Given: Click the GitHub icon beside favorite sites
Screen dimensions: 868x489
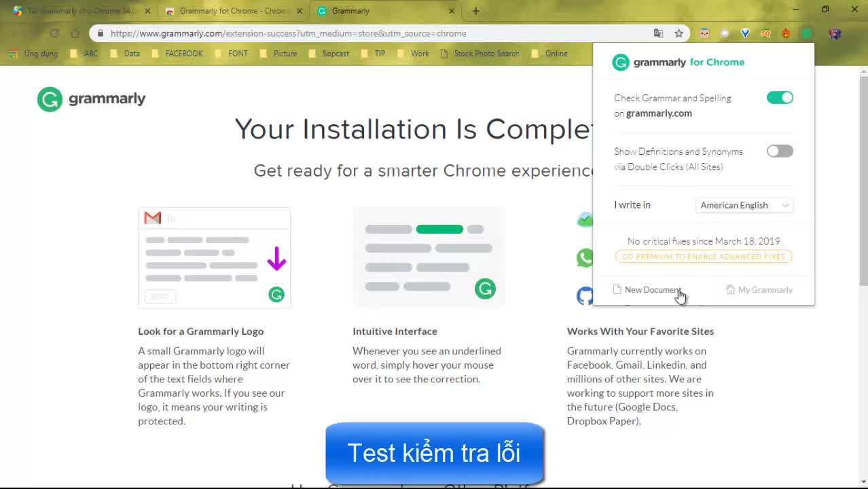Looking at the screenshot, I should 585,296.
